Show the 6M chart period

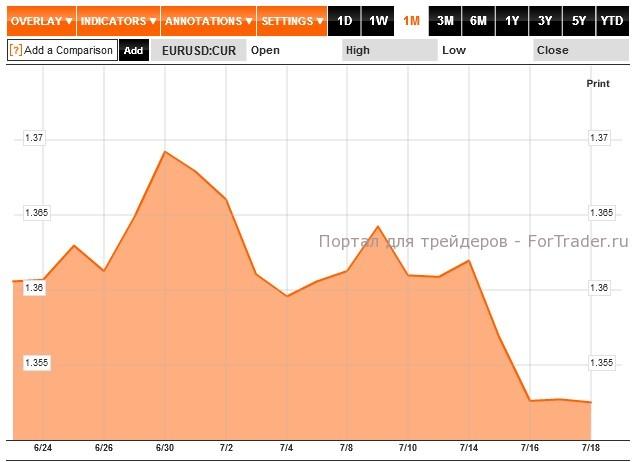click(478, 20)
